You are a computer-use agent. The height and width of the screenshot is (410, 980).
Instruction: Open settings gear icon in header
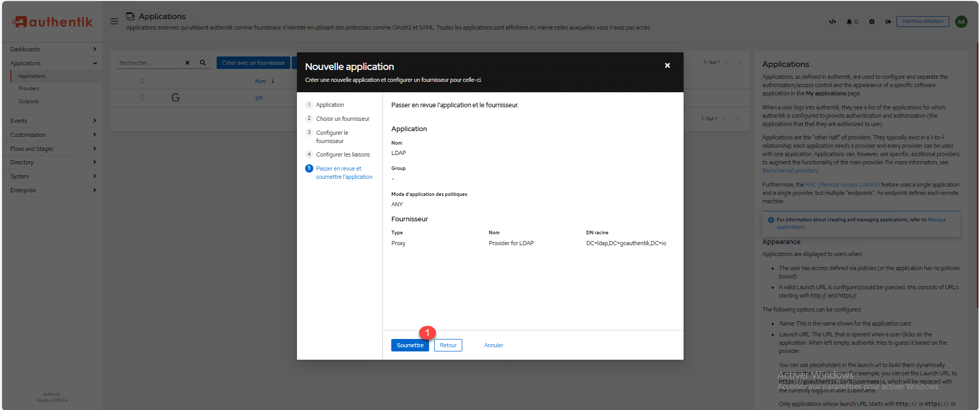[872, 22]
